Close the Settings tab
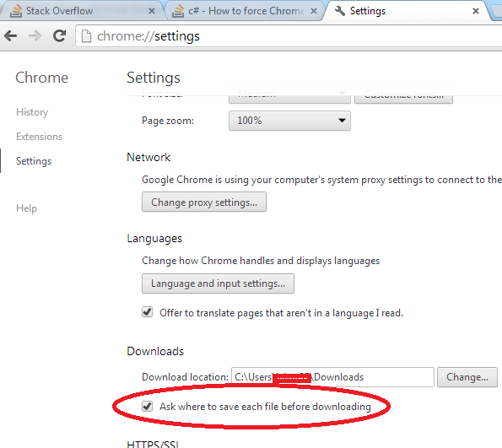The height and width of the screenshot is (448, 502). (476, 11)
